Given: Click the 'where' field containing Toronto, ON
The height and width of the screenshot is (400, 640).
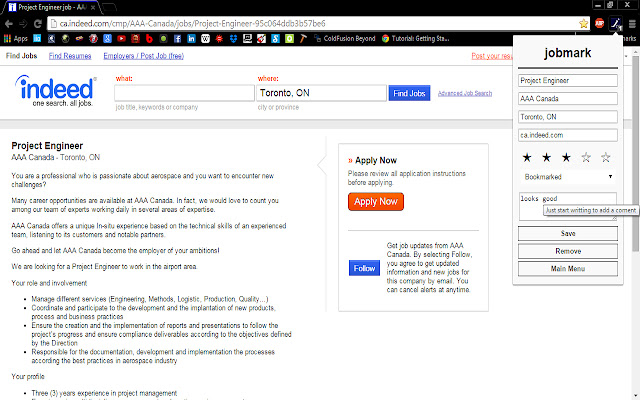Looking at the screenshot, I should (321, 93).
